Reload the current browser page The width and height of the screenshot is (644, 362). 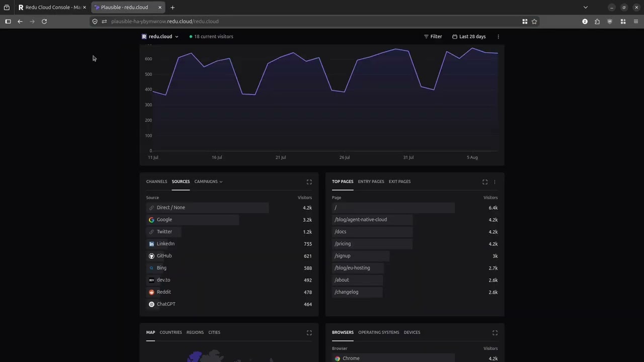(44, 22)
